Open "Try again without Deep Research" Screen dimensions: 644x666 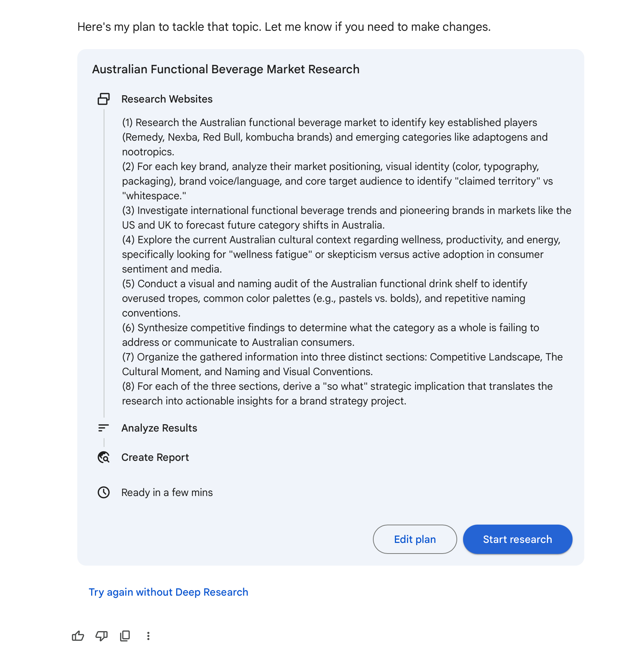(169, 592)
